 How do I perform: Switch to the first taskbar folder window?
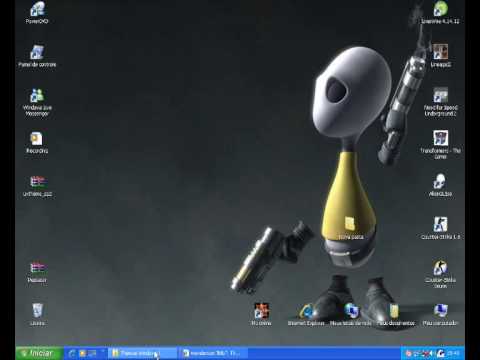click(142, 353)
